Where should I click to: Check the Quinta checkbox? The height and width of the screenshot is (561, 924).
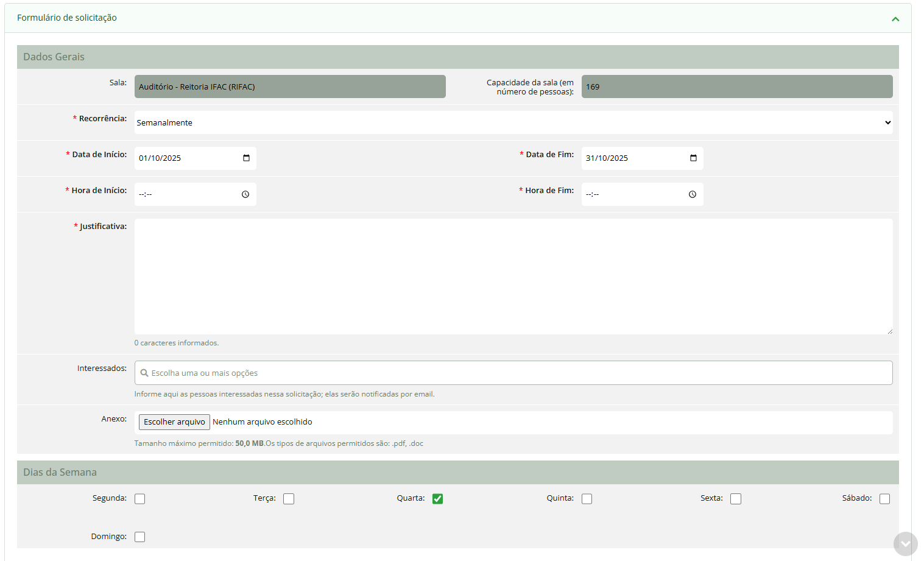pos(587,499)
